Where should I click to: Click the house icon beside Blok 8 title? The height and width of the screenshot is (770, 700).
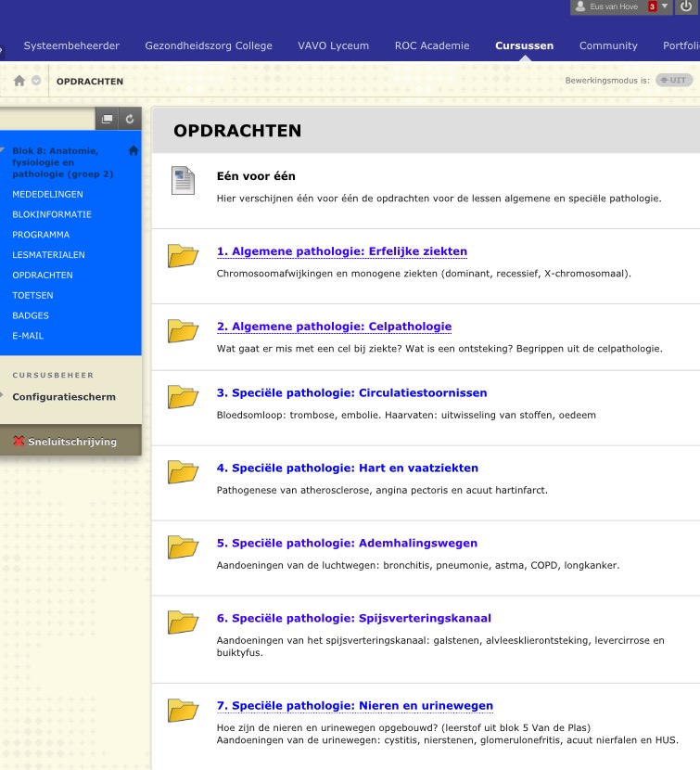134,150
